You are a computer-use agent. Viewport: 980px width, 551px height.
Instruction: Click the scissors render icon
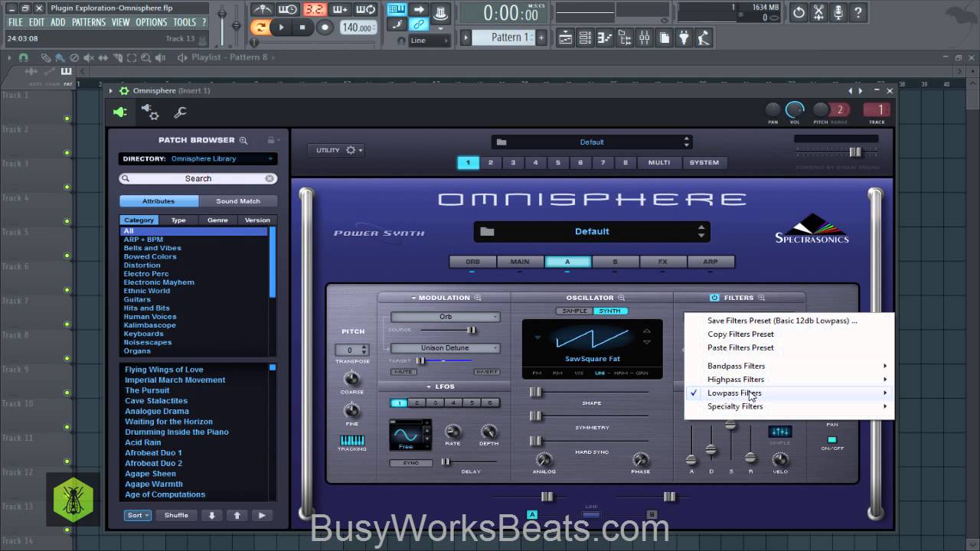(x=818, y=12)
